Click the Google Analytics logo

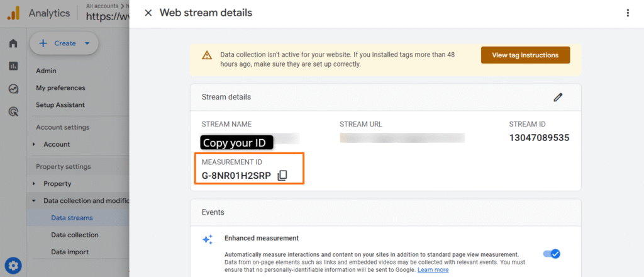coord(13,11)
